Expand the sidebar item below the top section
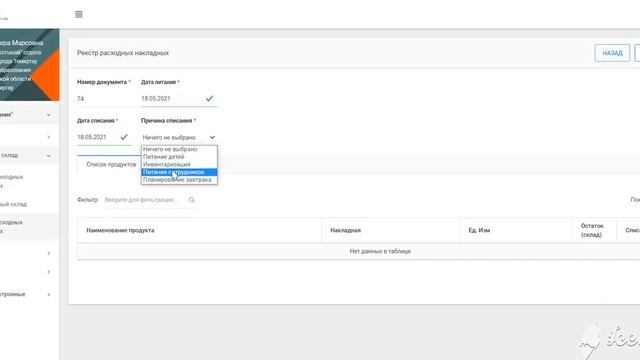The width and height of the screenshot is (640, 360). click(x=49, y=137)
